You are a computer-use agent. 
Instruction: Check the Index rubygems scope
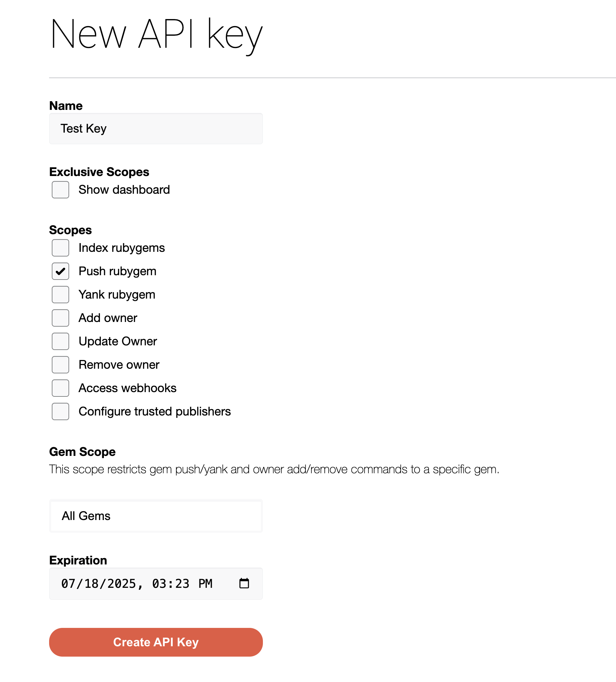60,247
